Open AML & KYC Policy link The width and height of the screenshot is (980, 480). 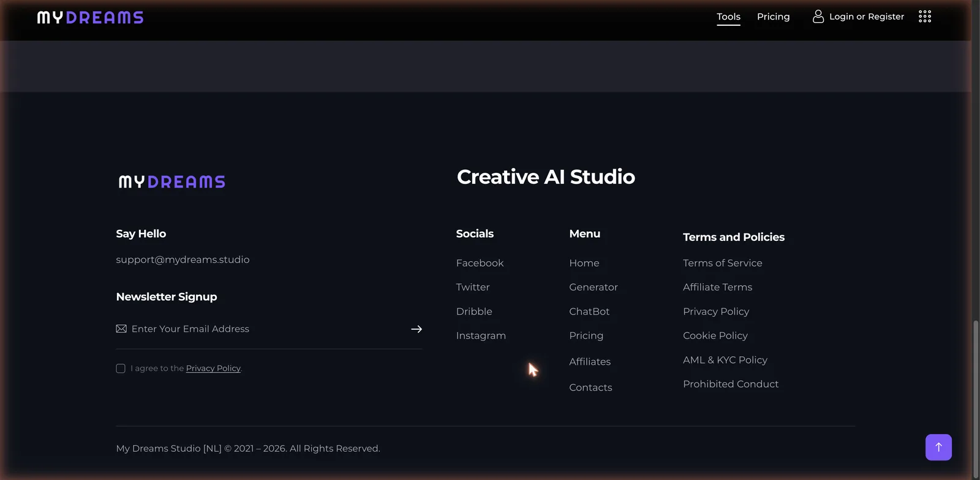coord(725,360)
